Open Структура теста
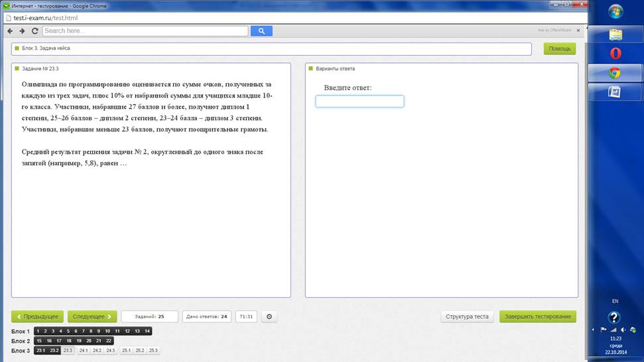The image size is (644, 362). click(467, 316)
